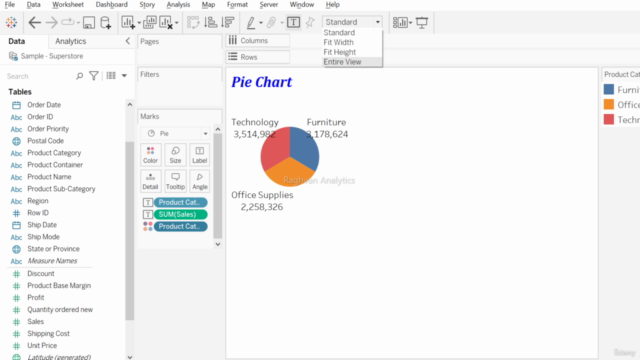Viewport: 640px width, 360px height.
Task: Switch to the Data tab
Action: tap(17, 41)
